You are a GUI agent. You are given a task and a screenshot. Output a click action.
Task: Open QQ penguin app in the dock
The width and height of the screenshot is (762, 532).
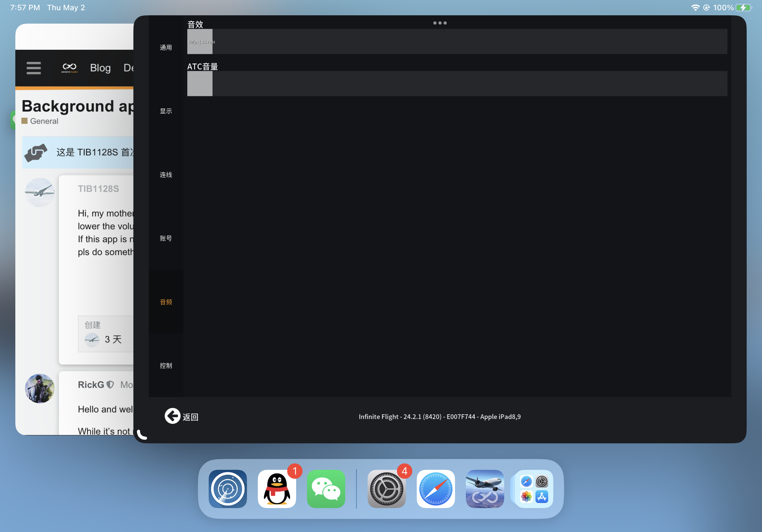pyautogui.click(x=277, y=489)
